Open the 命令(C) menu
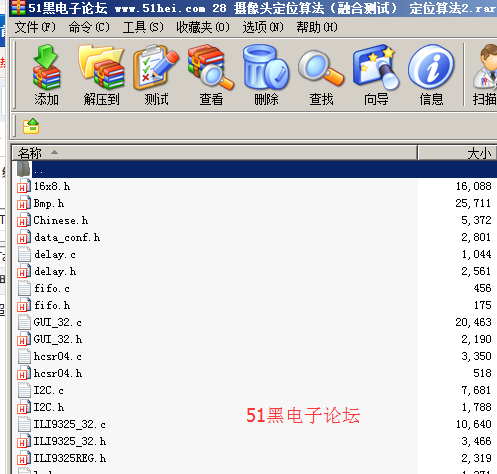This screenshot has height=474, width=497. 89,27
